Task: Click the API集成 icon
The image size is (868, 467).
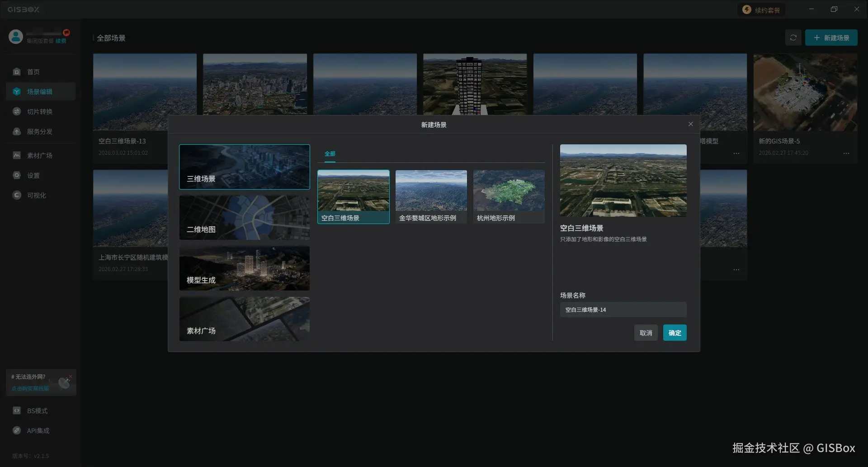Action: coord(17,430)
